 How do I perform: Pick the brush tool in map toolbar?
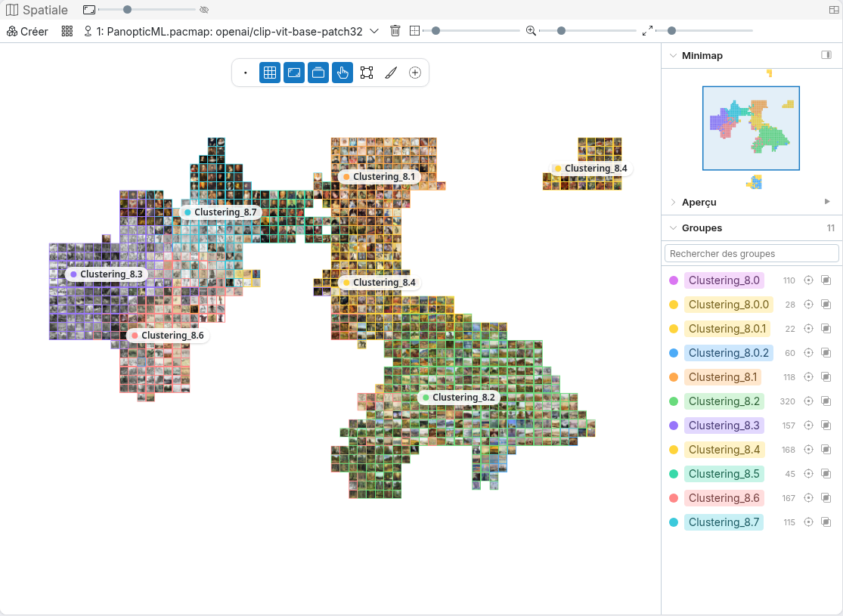(391, 73)
